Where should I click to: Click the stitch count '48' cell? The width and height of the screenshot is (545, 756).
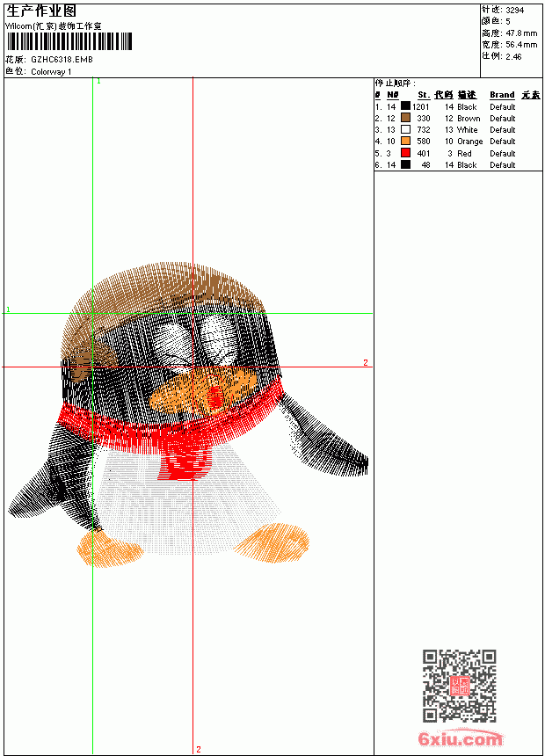[x=425, y=165]
